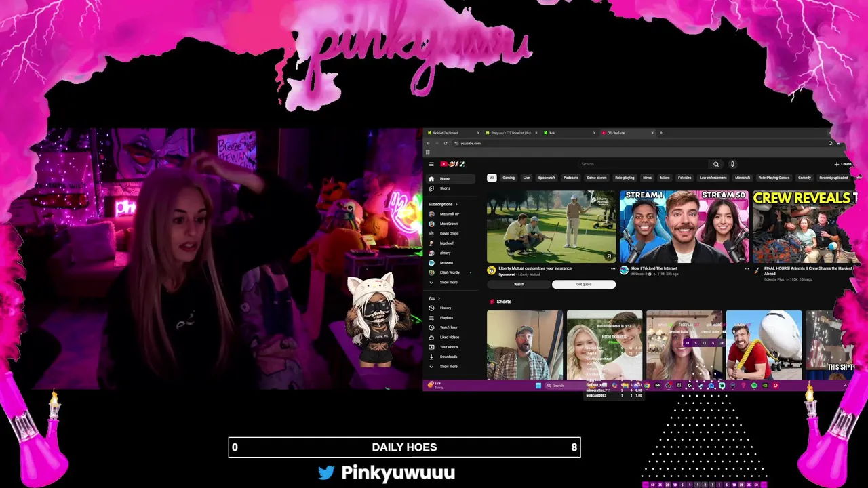This screenshot has height=488, width=868.
Task: Select the Law enforcement filter chip
Action: tap(713, 178)
